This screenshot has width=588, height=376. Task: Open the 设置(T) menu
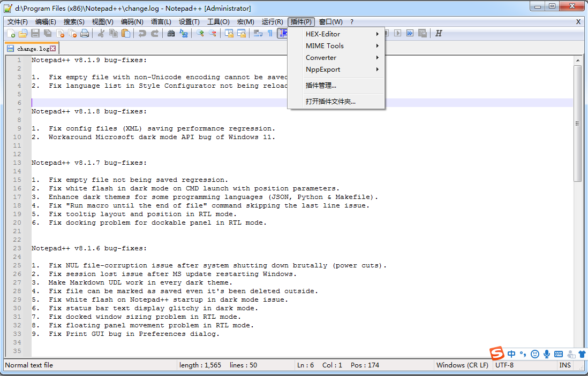point(189,22)
